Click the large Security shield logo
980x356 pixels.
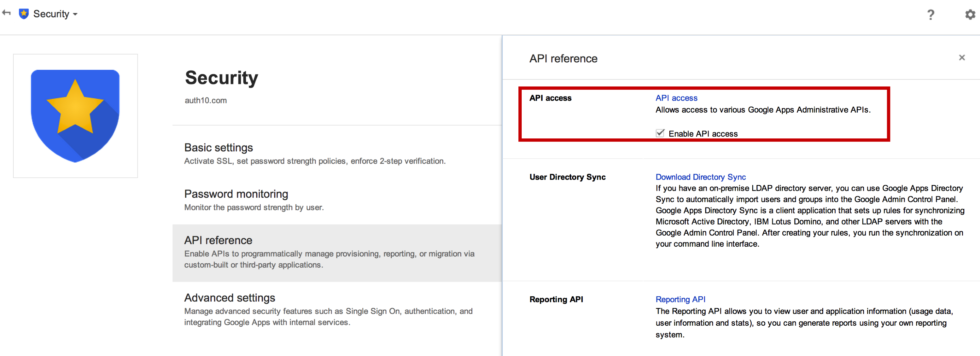(75, 116)
